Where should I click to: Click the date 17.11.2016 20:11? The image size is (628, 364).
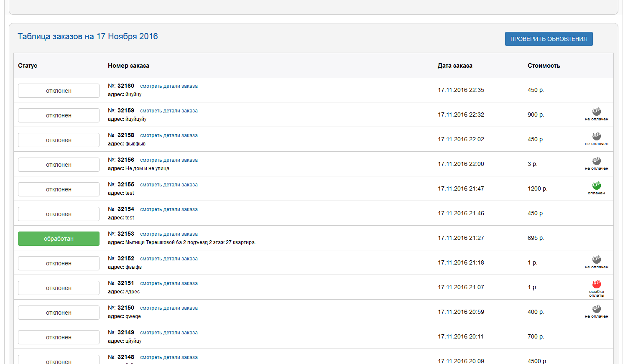461,336
